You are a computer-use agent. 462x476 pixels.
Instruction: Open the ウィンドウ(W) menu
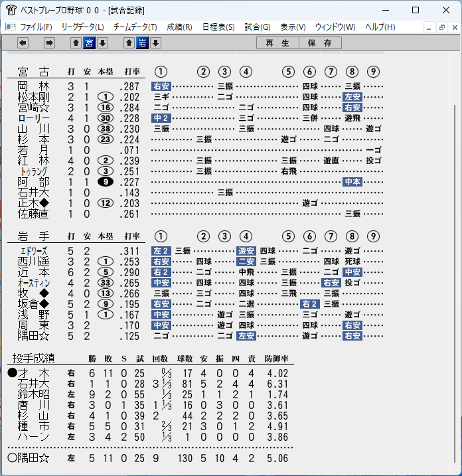(x=335, y=27)
